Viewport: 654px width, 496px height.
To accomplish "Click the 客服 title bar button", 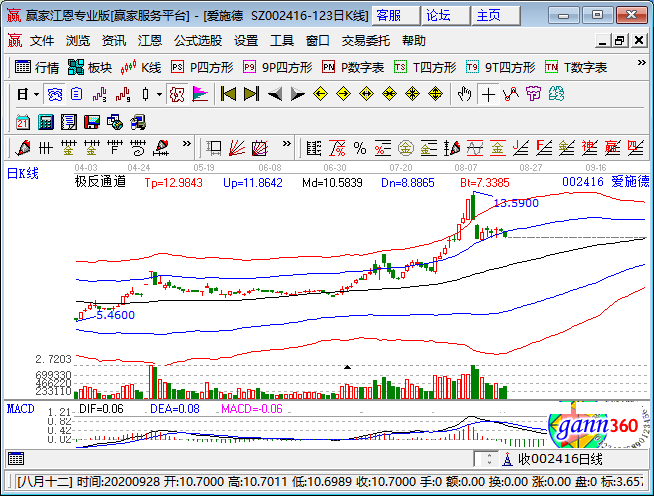I will pyautogui.click(x=395, y=16).
